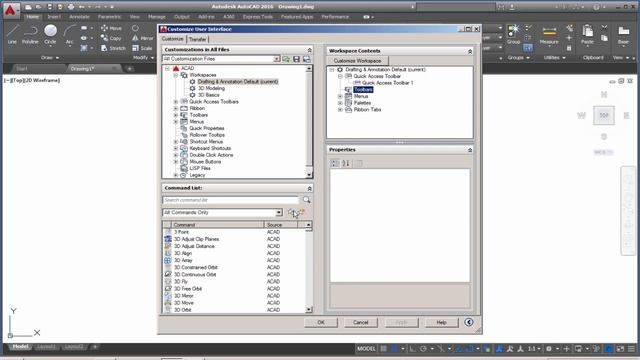Collapse the Command List pane chevron
640x360 pixels.
(x=309, y=189)
